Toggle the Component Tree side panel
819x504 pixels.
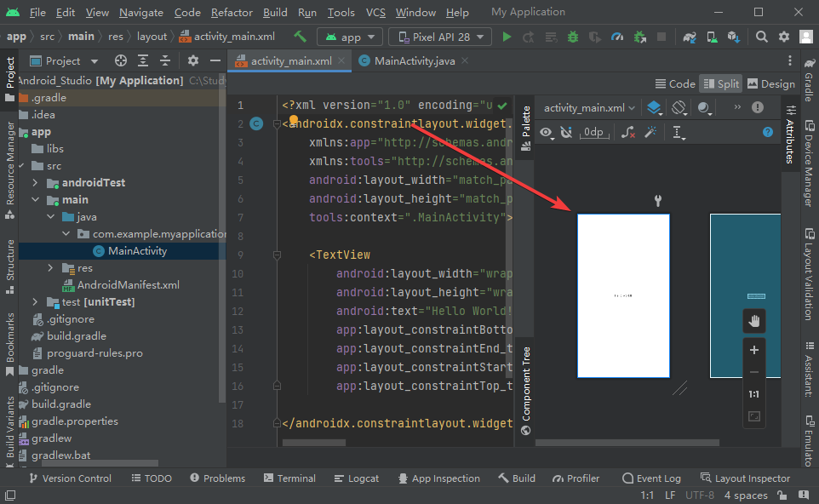pos(526,390)
